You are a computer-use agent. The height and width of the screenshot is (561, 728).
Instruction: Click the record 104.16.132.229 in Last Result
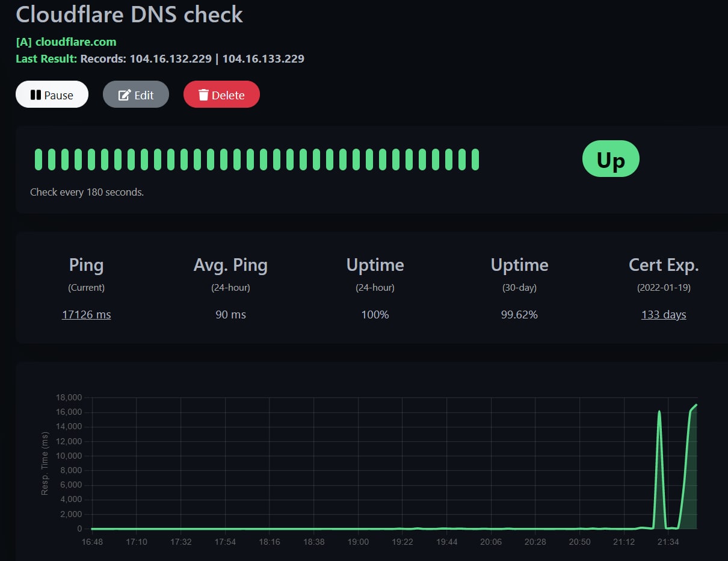[x=170, y=59]
